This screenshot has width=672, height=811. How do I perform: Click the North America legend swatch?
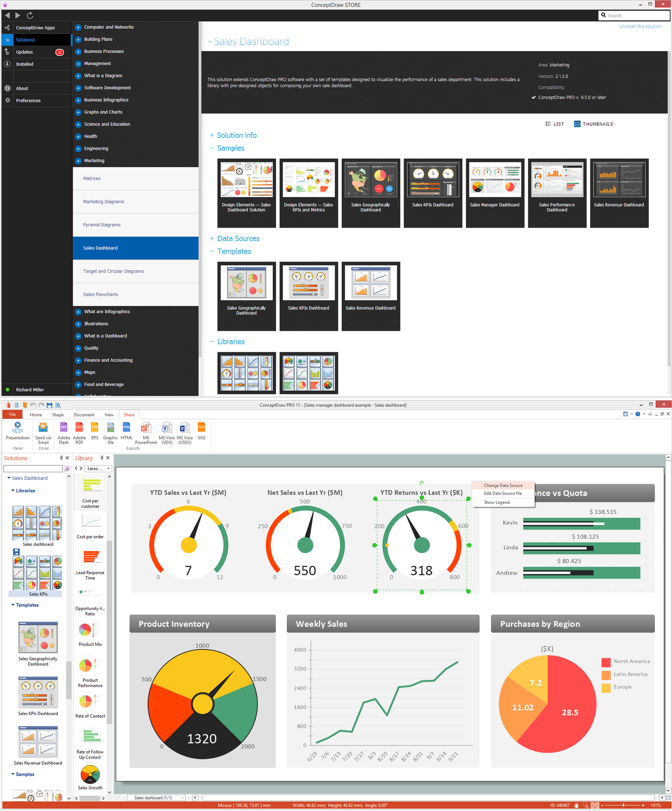click(606, 662)
